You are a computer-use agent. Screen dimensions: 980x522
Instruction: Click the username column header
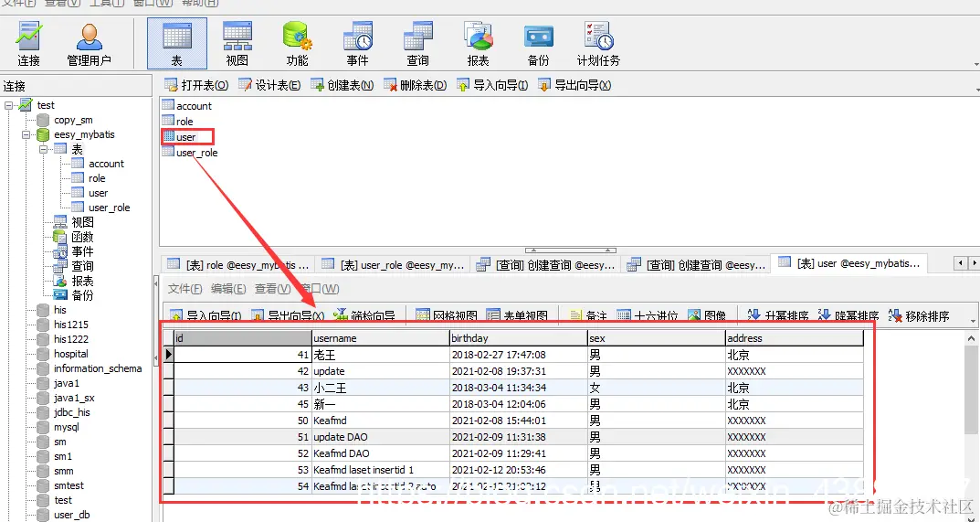[381, 338]
